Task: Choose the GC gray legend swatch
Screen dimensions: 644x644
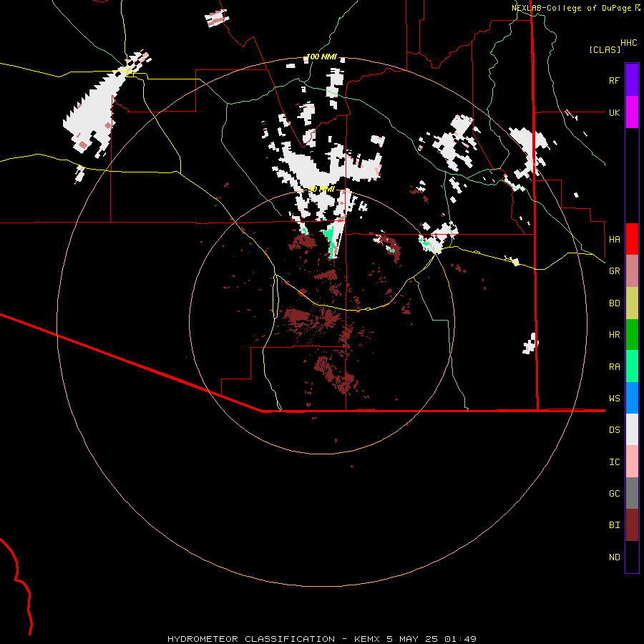Action: point(632,493)
